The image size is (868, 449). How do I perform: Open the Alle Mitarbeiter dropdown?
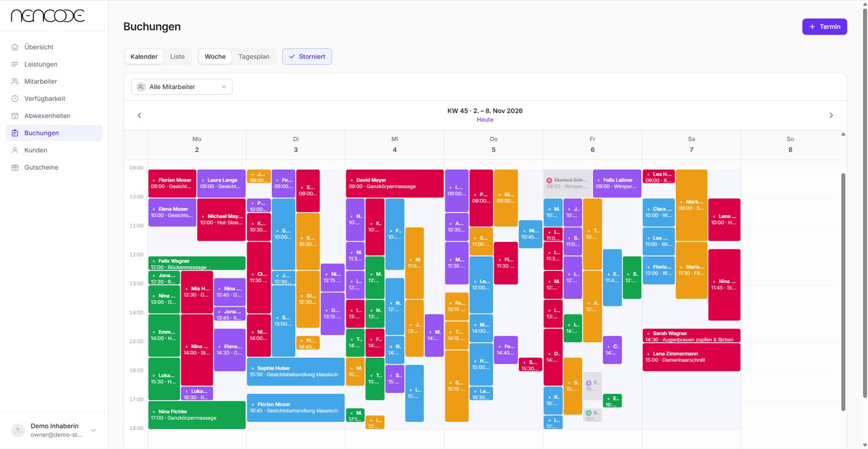click(182, 87)
